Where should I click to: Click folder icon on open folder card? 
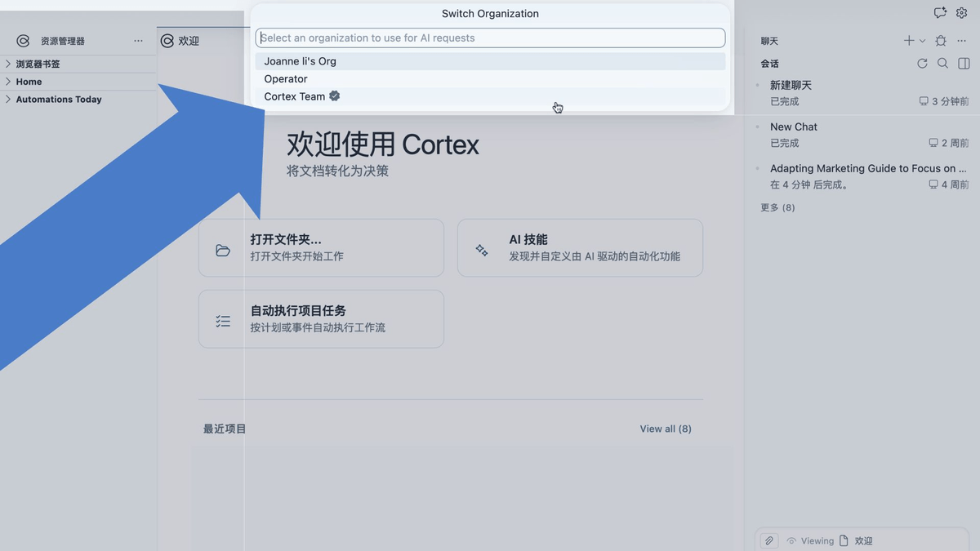click(x=223, y=251)
